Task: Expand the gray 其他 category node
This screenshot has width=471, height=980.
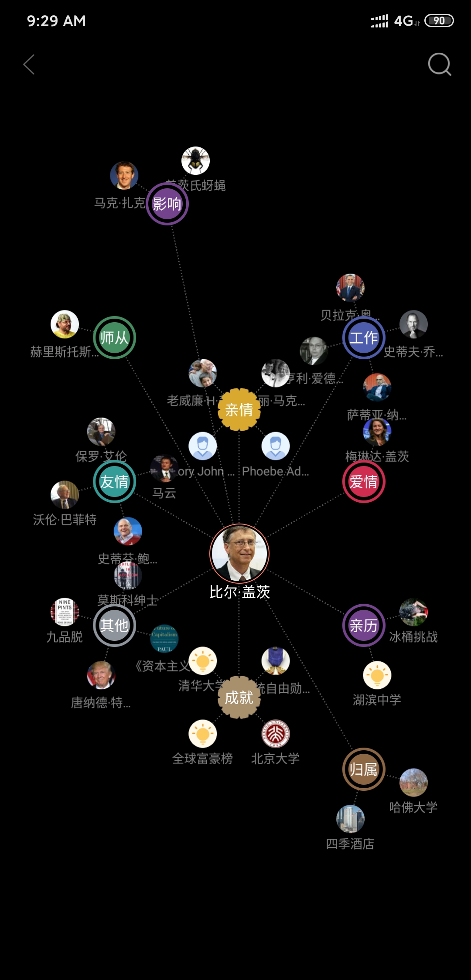Action: click(x=115, y=626)
